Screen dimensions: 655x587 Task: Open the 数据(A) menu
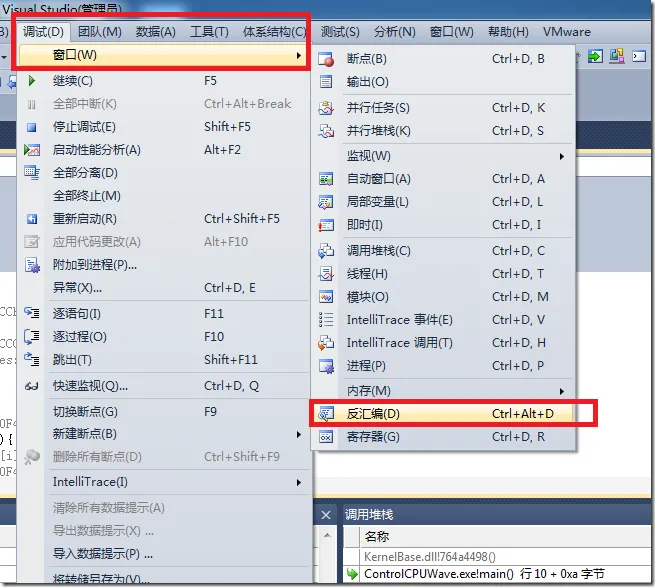(x=155, y=32)
